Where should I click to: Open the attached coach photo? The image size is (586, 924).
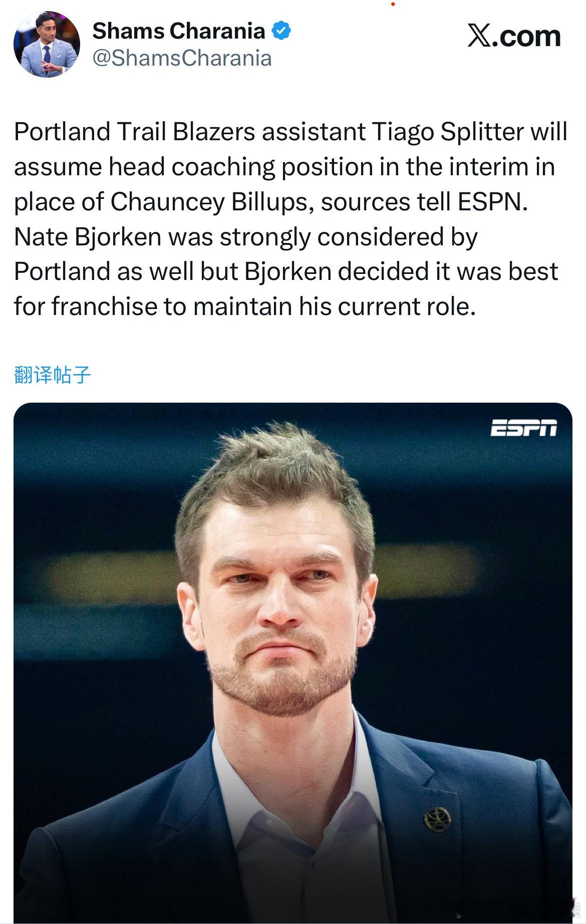coord(292,661)
